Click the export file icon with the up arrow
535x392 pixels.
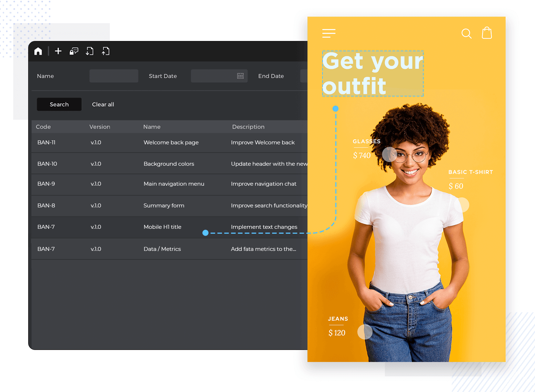106,51
